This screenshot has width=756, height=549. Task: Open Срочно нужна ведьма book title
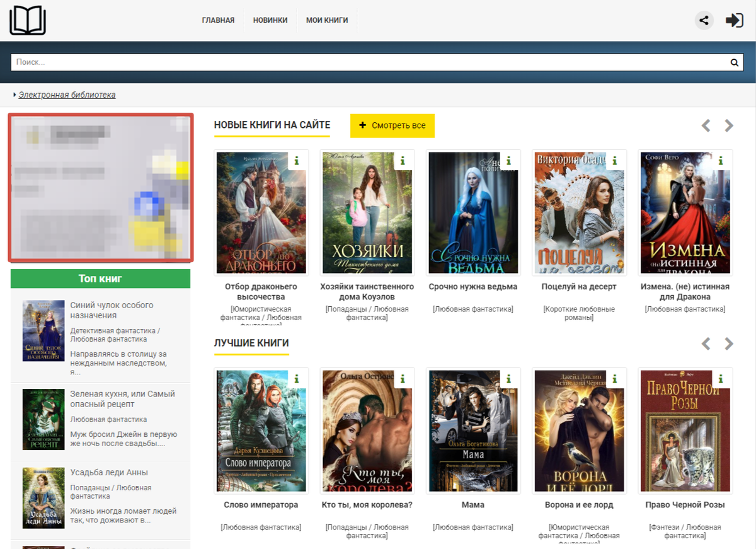pos(473,287)
